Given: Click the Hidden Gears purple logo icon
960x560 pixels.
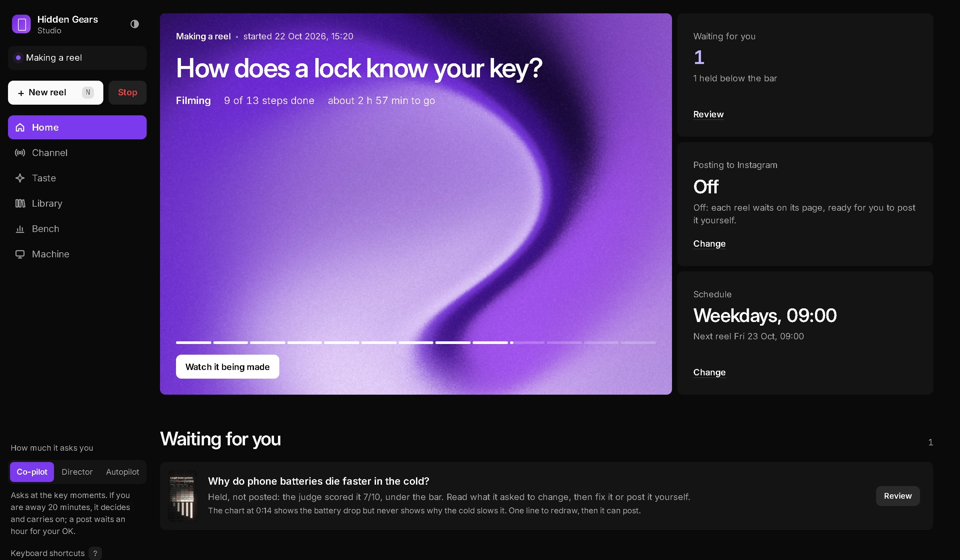Looking at the screenshot, I should tap(21, 24).
